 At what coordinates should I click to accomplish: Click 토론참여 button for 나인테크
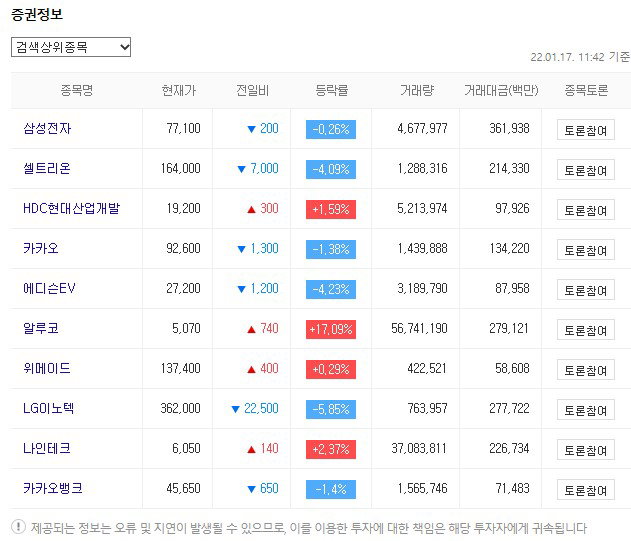[586, 450]
